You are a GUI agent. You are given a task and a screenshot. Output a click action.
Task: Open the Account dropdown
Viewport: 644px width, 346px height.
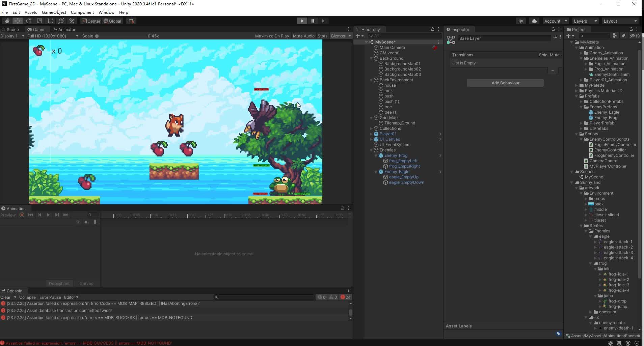555,21
